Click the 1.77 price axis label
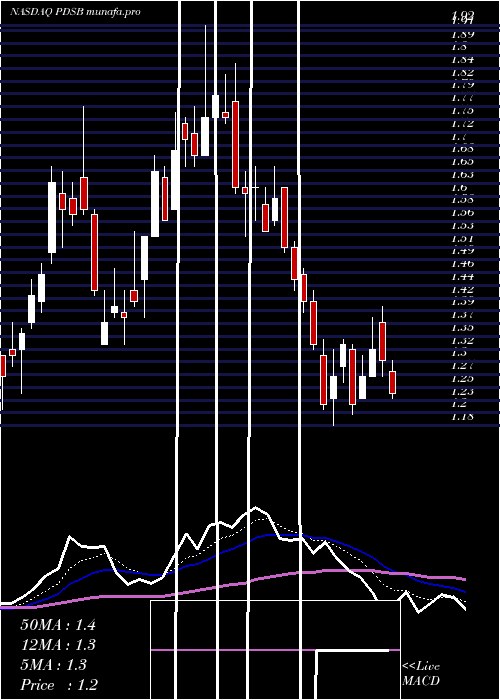Viewport: 500px width, 700px height. click(x=462, y=98)
